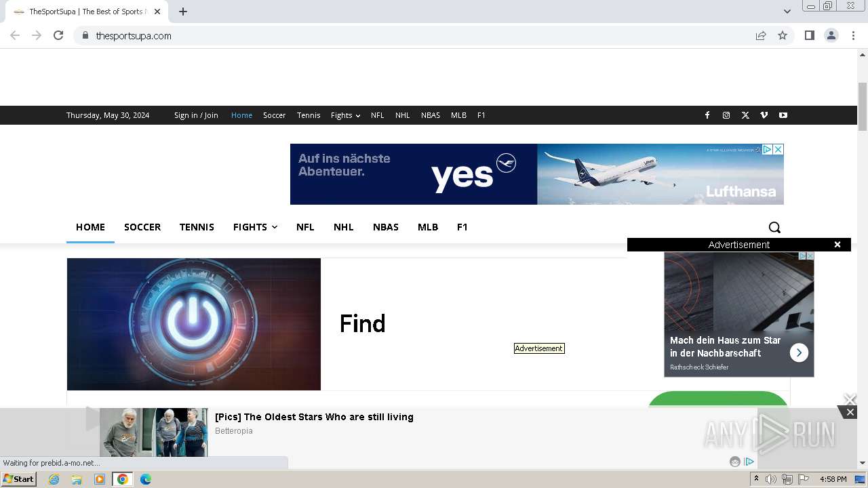Click the page vertical scrollbar thumb
The height and width of the screenshot is (488, 868).
(x=863, y=106)
